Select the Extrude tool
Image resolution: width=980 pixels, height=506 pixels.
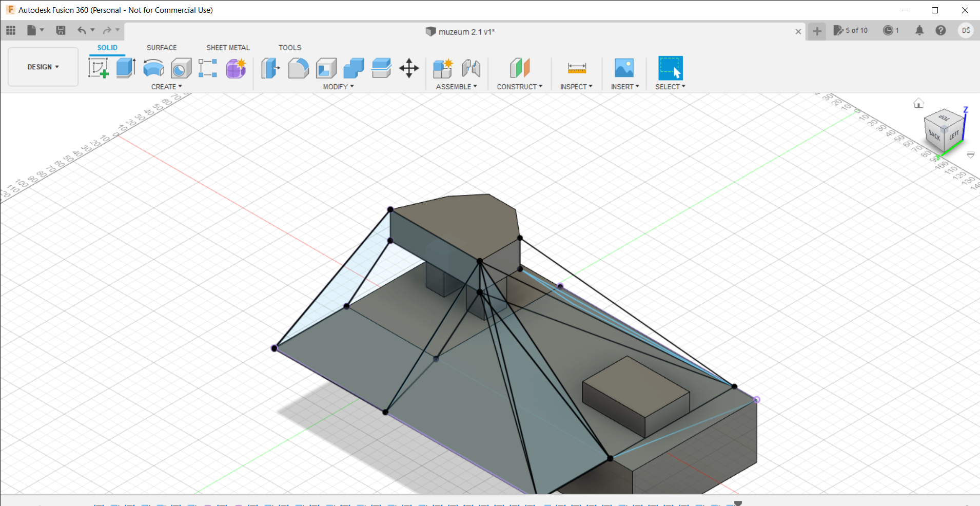[126, 68]
